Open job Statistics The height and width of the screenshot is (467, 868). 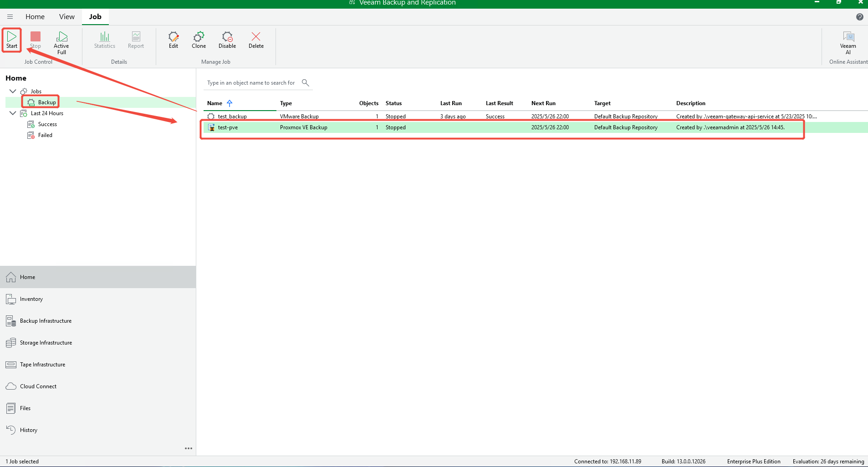coord(105,40)
